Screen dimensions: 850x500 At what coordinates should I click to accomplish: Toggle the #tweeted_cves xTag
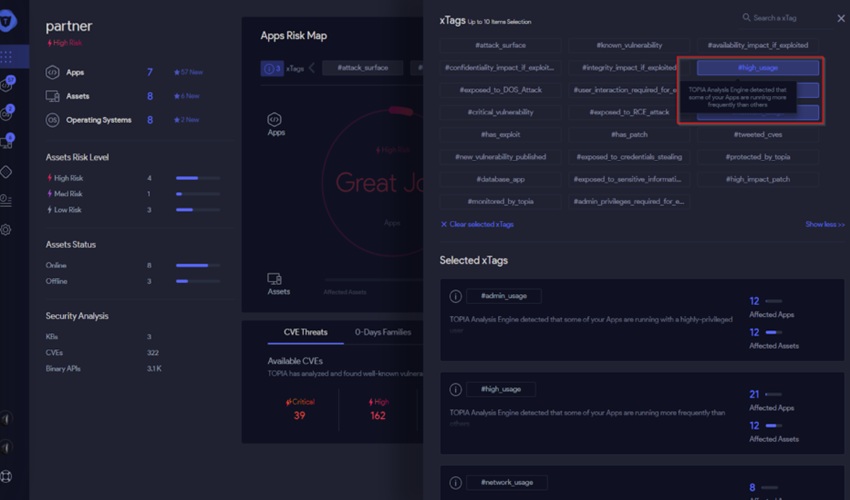(757, 134)
